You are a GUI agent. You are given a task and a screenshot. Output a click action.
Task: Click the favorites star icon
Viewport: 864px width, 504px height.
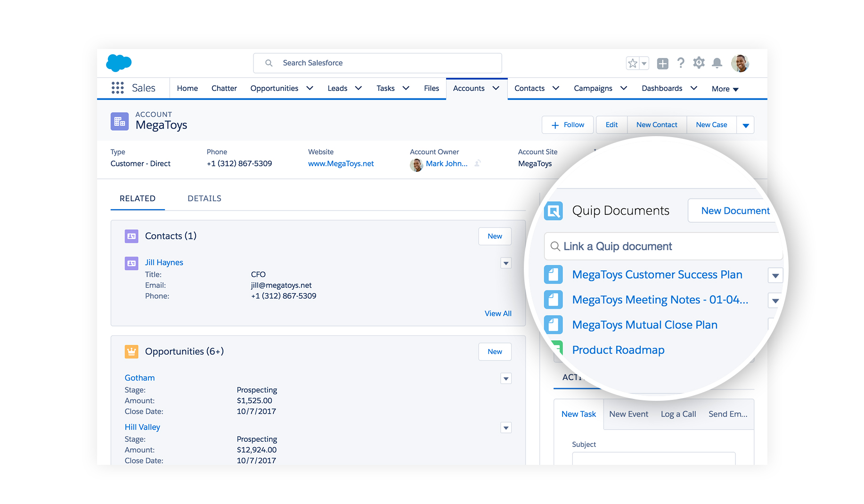[633, 63]
